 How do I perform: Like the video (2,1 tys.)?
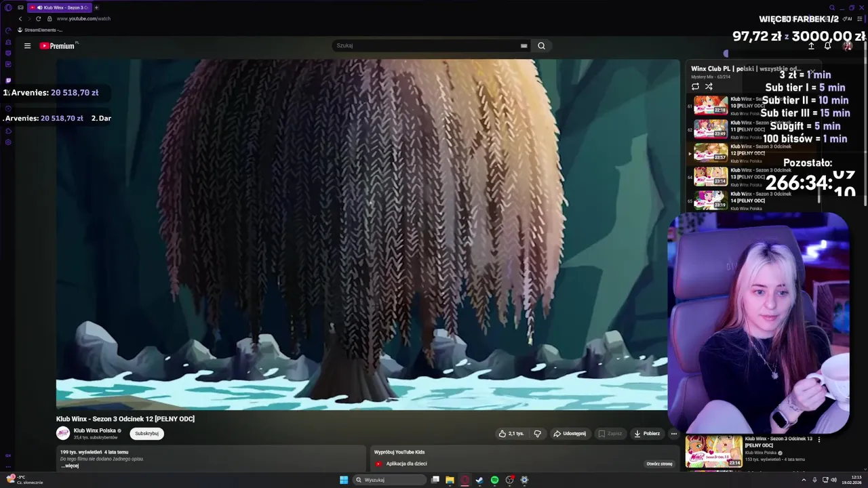click(x=511, y=433)
